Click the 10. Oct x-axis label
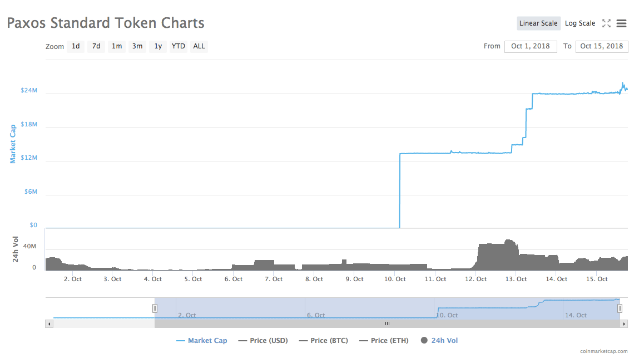The image size is (644, 358). click(x=395, y=279)
